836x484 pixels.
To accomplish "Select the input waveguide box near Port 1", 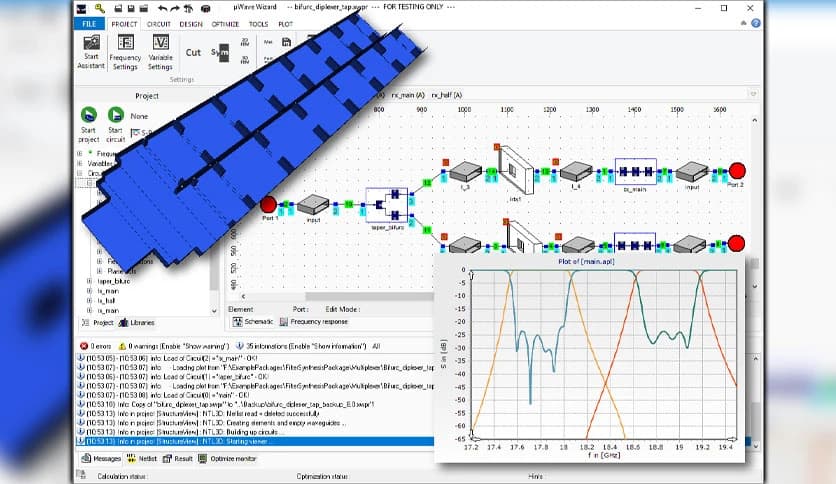I will coord(313,205).
